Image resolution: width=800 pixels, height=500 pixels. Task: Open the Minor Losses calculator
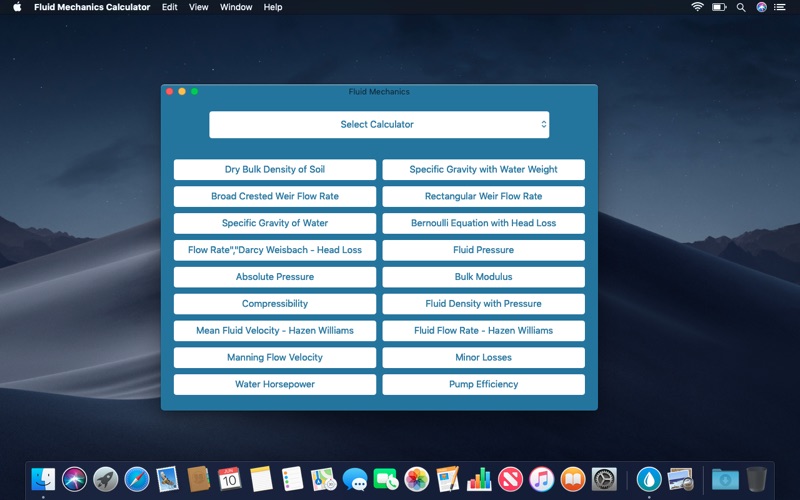pos(483,358)
